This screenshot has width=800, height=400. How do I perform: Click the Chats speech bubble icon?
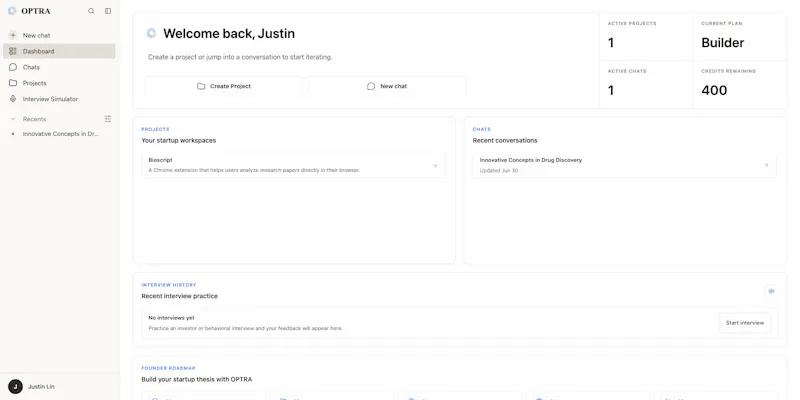[13, 67]
